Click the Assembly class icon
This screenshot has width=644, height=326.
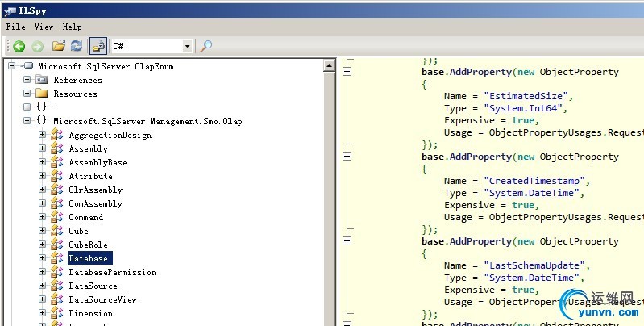57,148
